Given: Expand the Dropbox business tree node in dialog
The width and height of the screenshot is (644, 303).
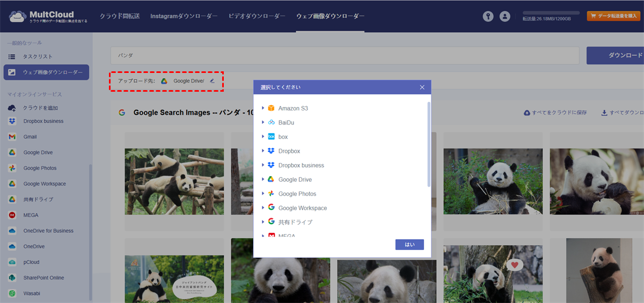Looking at the screenshot, I should click(x=263, y=165).
